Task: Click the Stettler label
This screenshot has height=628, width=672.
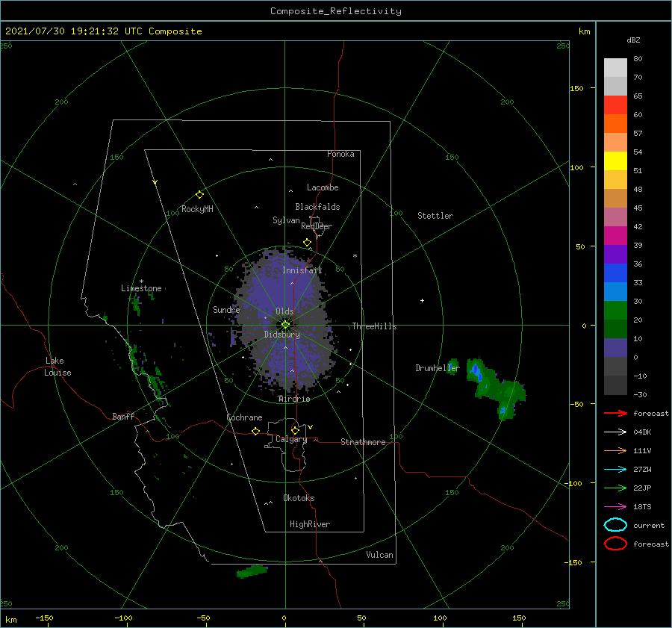Action: pyautogui.click(x=435, y=216)
